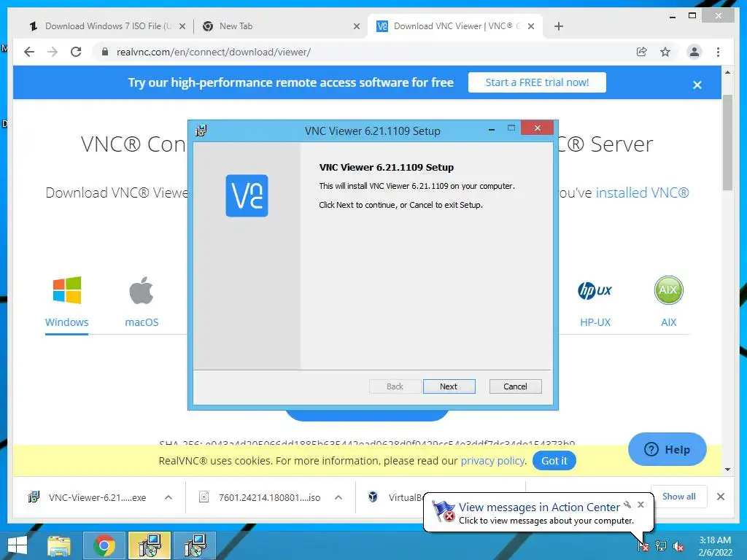This screenshot has width=747, height=560.
Task: Close the New Tab tab
Action: pos(356,26)
